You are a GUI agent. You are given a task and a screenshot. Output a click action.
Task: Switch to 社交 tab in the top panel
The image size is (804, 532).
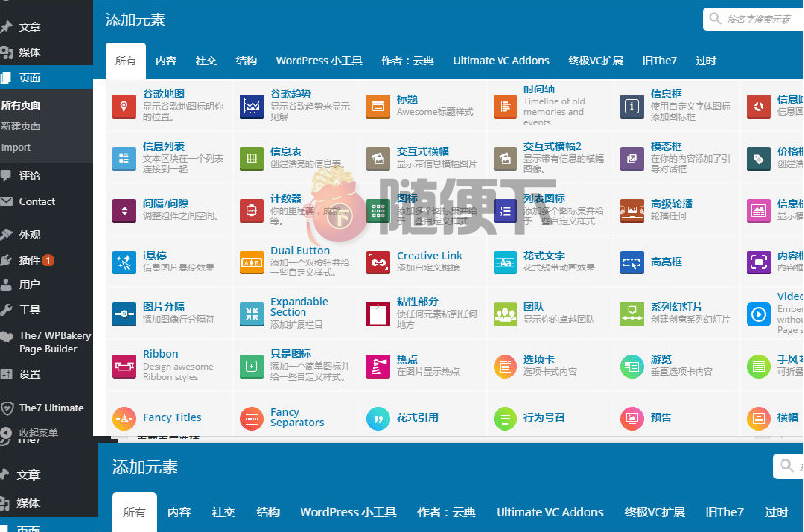[x=206, y=61]
